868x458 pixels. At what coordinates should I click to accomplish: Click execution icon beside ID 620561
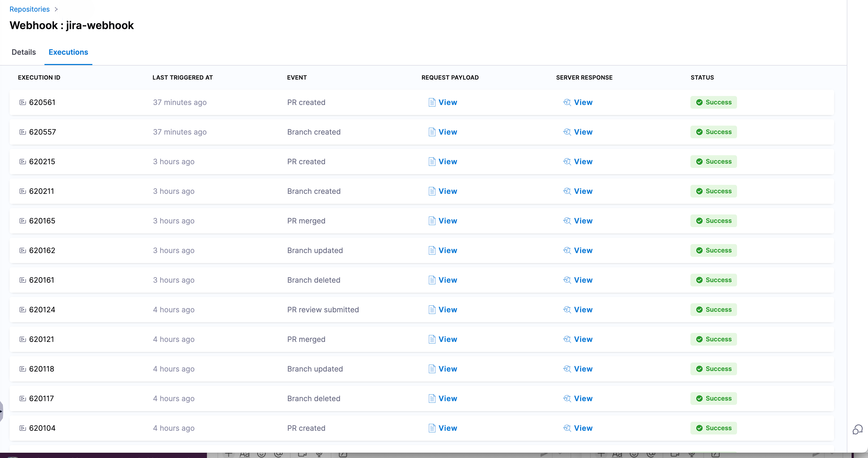22,102
